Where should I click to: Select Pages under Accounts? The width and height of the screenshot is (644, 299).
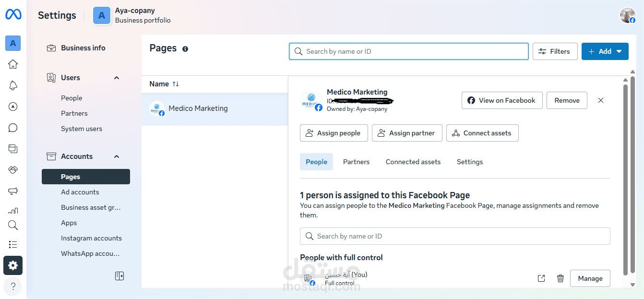tap(85, 177)
